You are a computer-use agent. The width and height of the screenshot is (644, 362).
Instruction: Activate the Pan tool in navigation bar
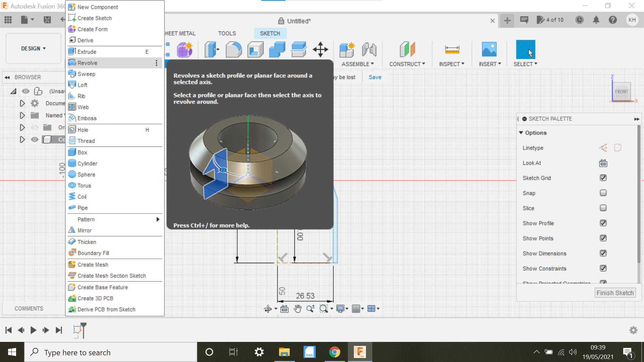297,309
